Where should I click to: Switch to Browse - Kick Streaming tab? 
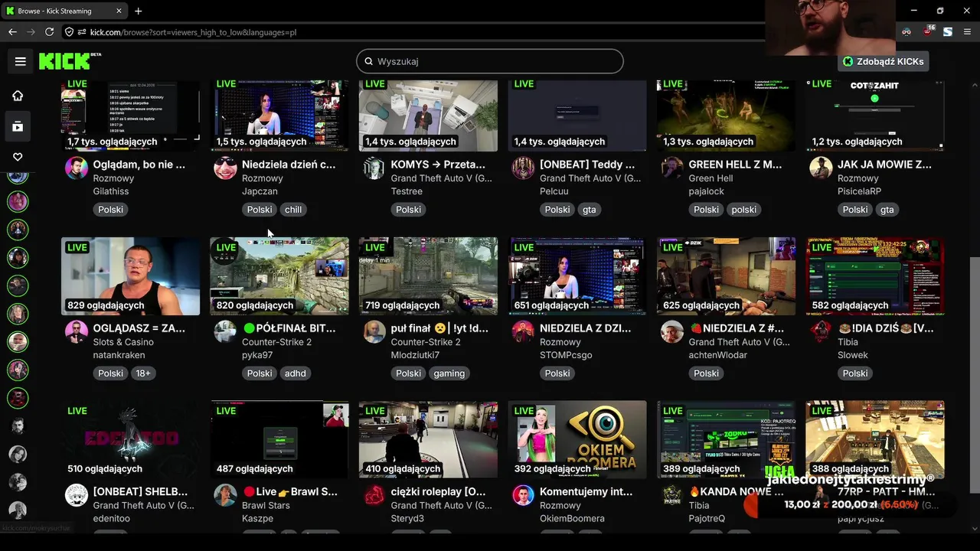click(64, 11)
